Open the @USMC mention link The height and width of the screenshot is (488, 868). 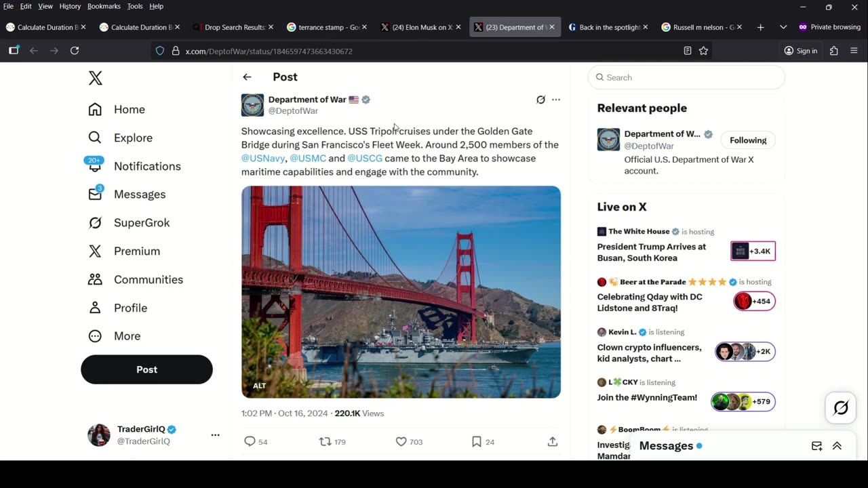[x=308, y=159]
